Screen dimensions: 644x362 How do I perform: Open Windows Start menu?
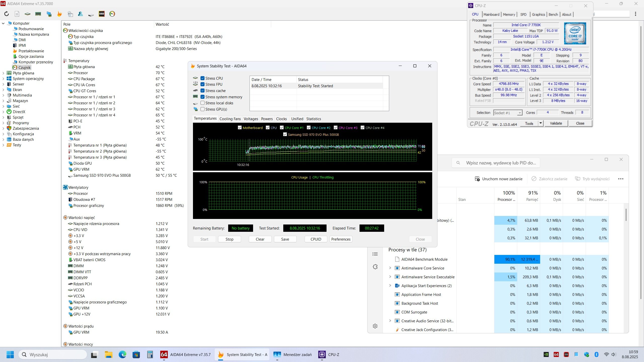pyautogui.click(x=10, y=354)
